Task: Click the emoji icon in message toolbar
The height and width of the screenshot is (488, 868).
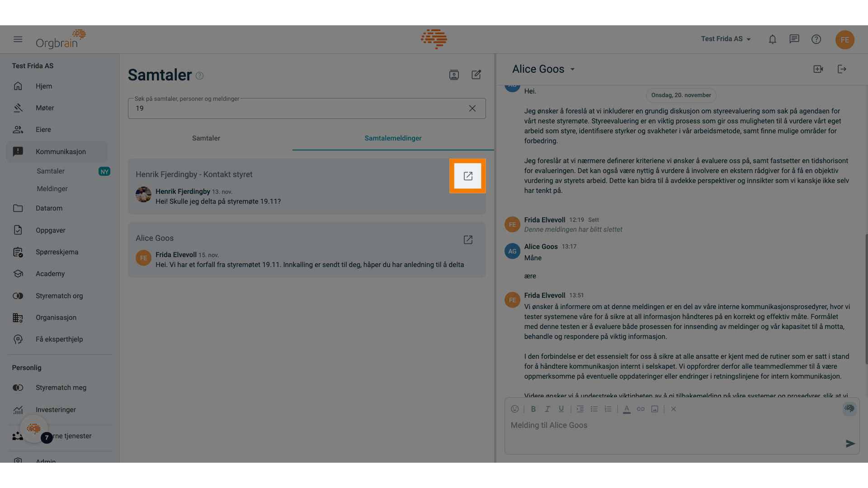Action: tap(514, 409)
